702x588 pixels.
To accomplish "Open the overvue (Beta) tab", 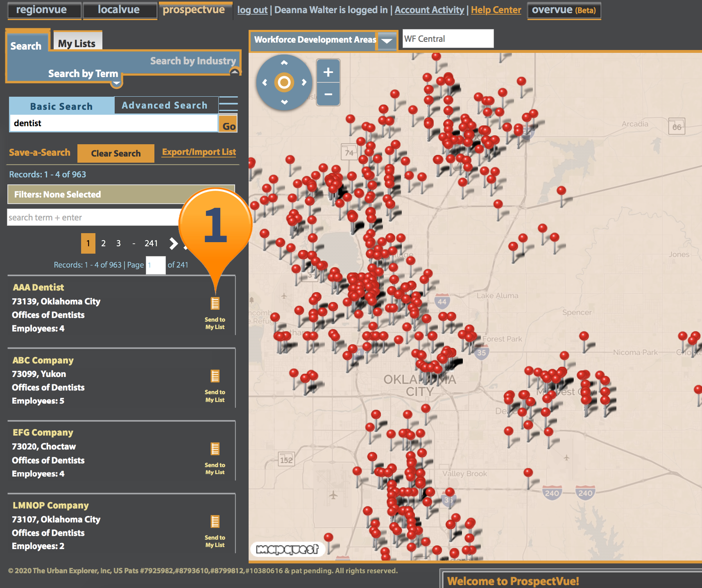I will tap(564, 10).
